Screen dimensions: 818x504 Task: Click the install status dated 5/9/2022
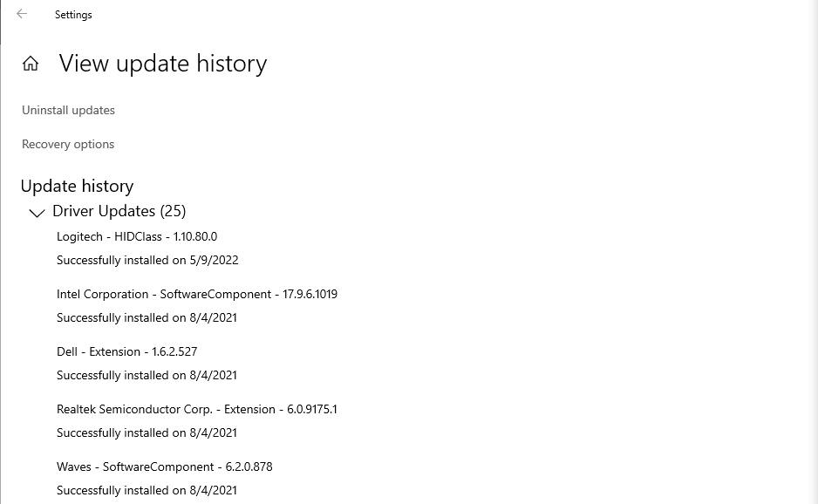click(x=147, y=260)
